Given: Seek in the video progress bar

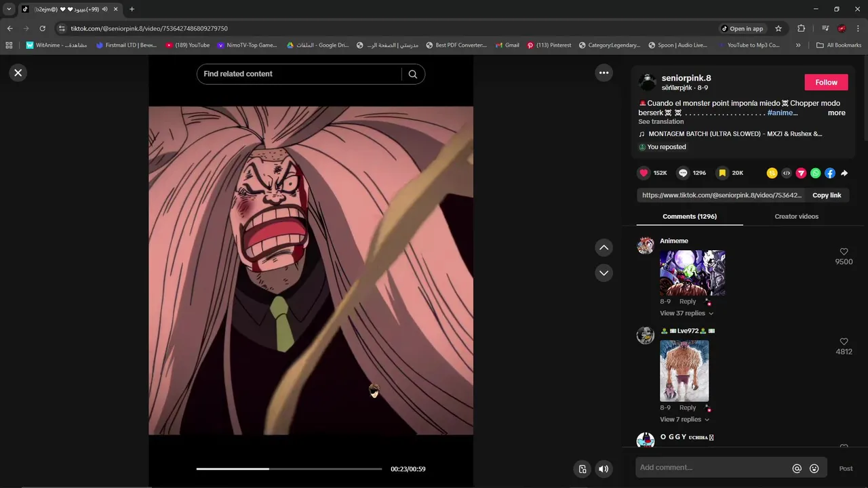Looking at the screenshot, I should pyautogui.click(x=289, y=469).
